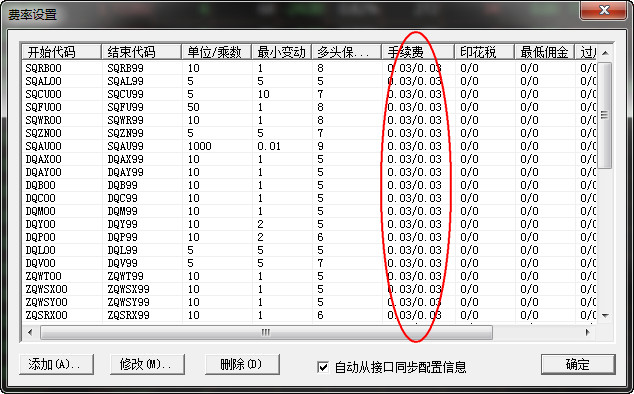
Task: Open the 修改(M) edit dialog
Action: pyautogui.click(x=147, y=364)
